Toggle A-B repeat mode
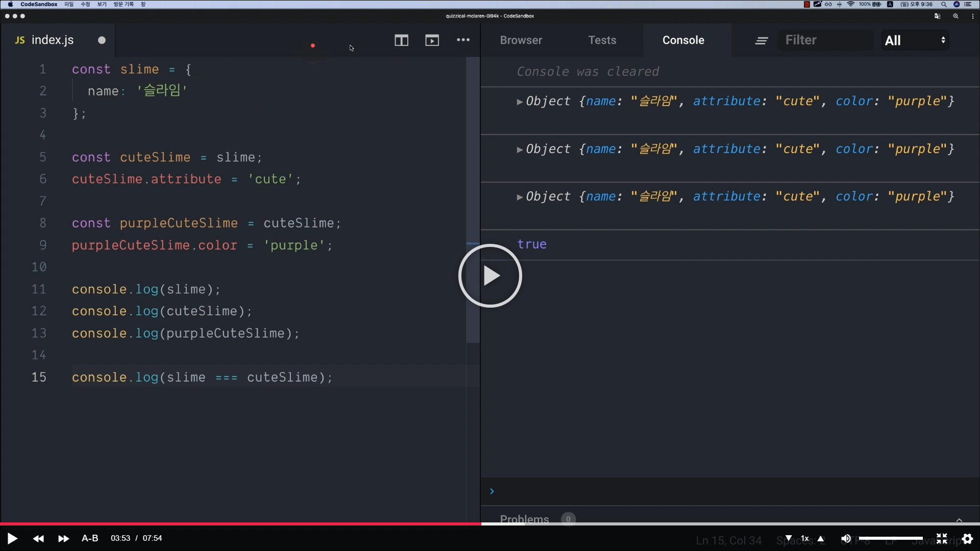 [90, 538]
